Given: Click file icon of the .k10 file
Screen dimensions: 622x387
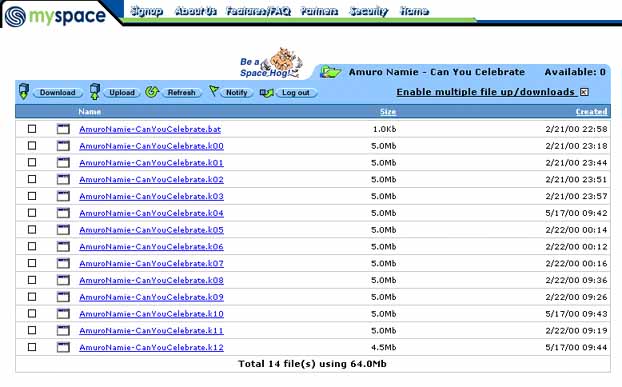Looking at the screenshot, I should tap(63, 314).
